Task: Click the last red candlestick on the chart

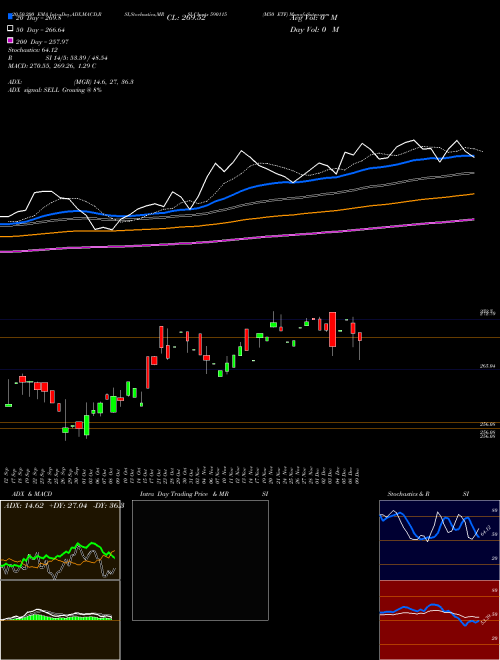Action: [x=360, y=336]
